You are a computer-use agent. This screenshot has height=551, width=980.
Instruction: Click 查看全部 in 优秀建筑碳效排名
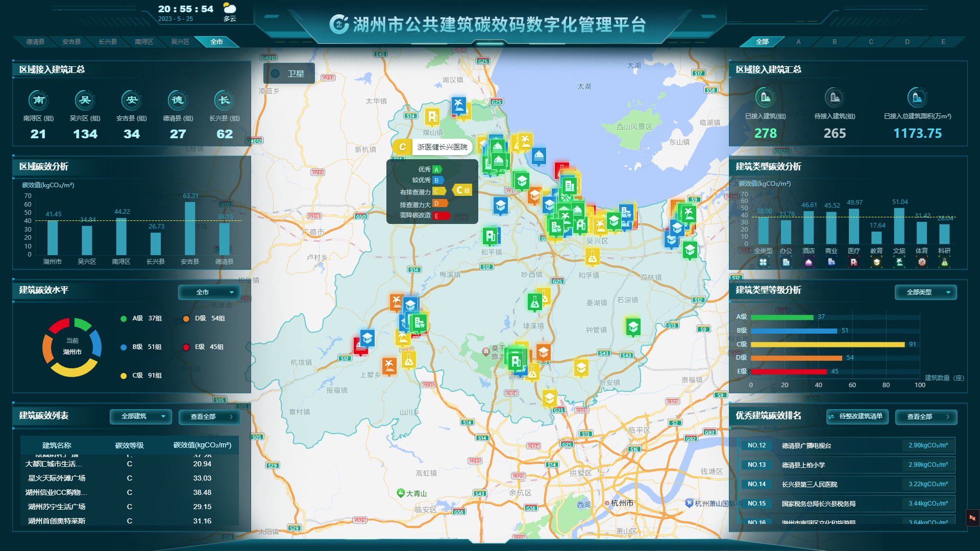coord(926,417)
